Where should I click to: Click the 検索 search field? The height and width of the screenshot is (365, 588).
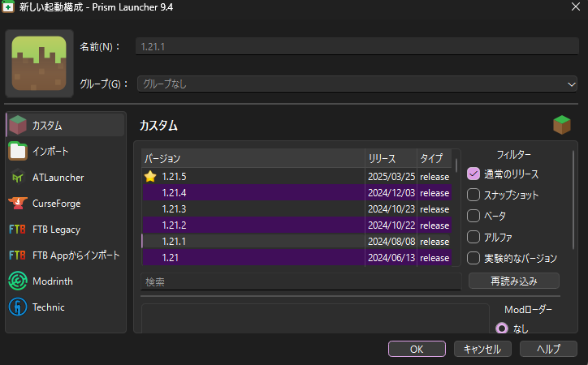(300, 281)
